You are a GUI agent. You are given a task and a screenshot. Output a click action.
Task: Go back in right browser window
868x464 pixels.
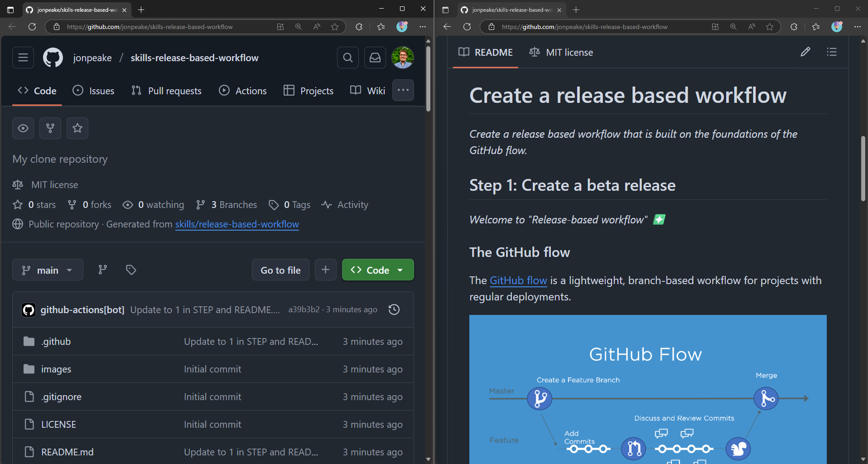[447, 27]
